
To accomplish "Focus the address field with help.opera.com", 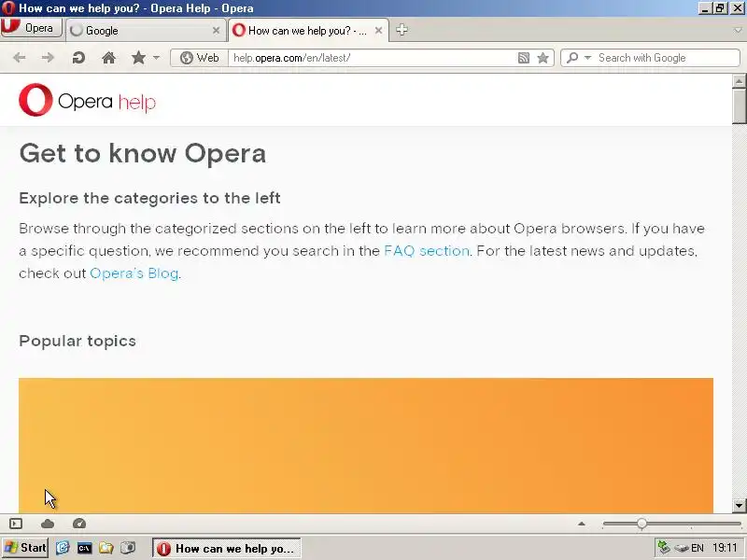I will 372,58.
